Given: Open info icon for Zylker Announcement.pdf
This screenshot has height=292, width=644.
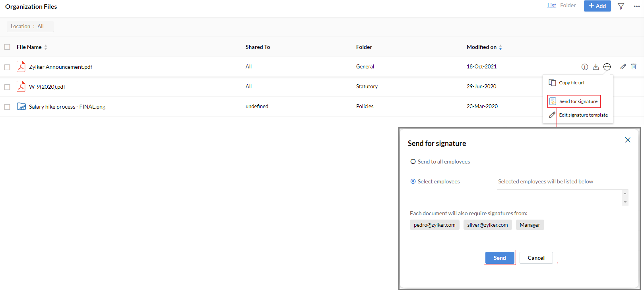Looking at the screenshot, I should 584,67.
